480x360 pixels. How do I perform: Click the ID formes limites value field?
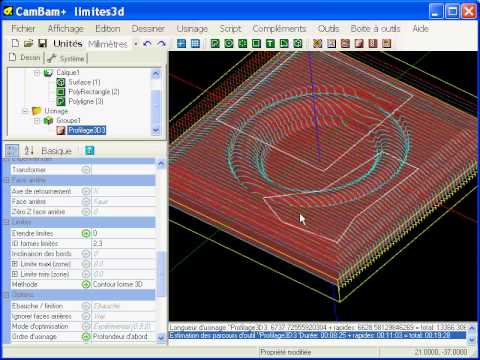(x=123, y=244)
